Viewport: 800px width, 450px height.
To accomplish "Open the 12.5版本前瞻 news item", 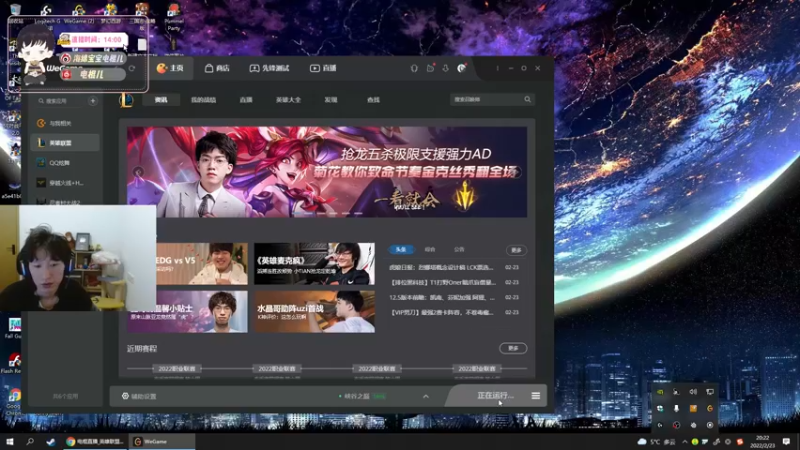I will coord(442,297).
